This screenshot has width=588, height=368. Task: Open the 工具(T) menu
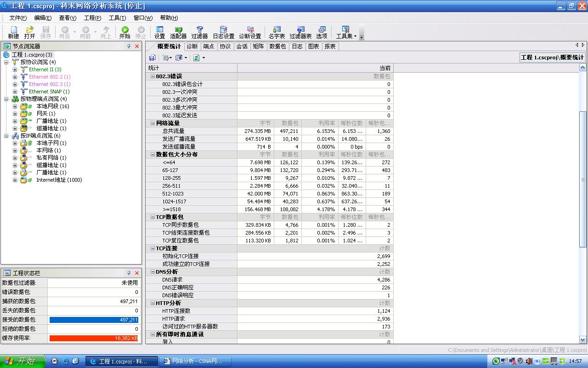point(117,18)
